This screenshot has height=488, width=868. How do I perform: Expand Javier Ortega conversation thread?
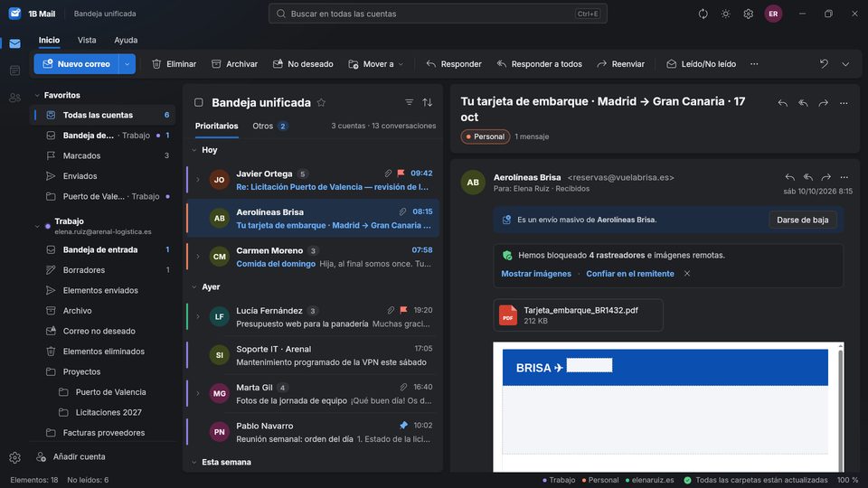click(x=198, y=180)
